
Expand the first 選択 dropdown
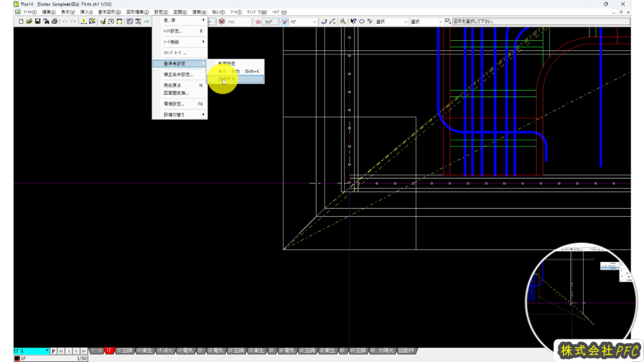coord(404,21)
